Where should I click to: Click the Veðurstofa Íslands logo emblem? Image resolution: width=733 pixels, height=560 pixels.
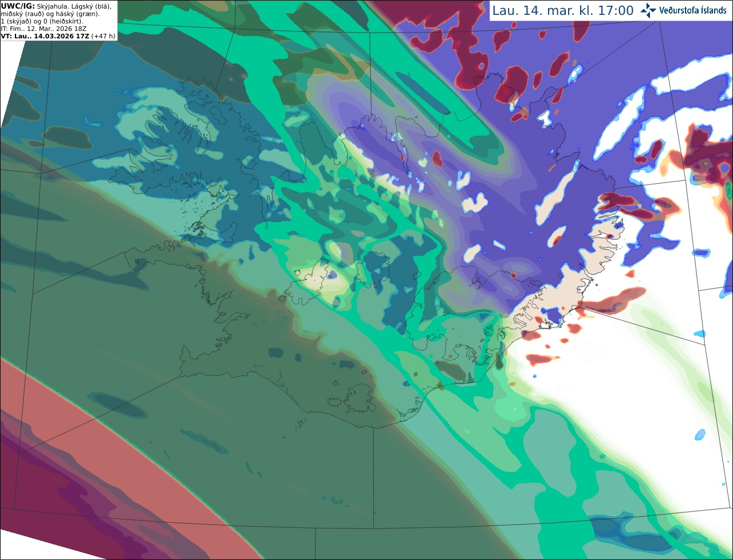[648, 10]
